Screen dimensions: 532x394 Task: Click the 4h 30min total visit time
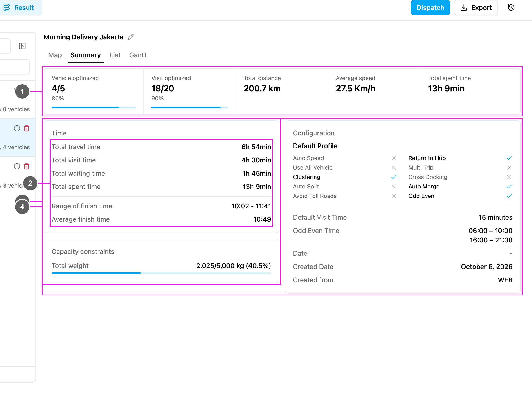click(x=256, y=160)
